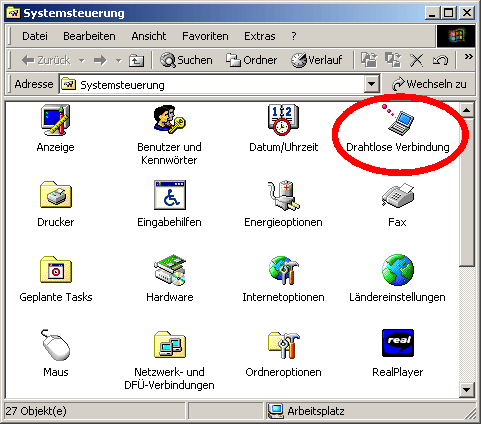Viewport: 481px width, 424px height.
Task: Click the Zurück back arrow button
Action: click(x=46, y=60)
